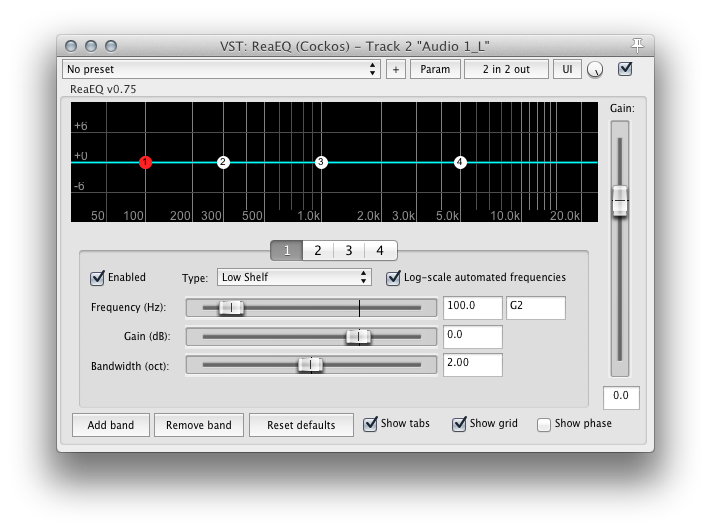The height and width of the screenshot is (531, 711).
Task: Click the ReaEQ v0.75 label
Action: click(103, 89)
